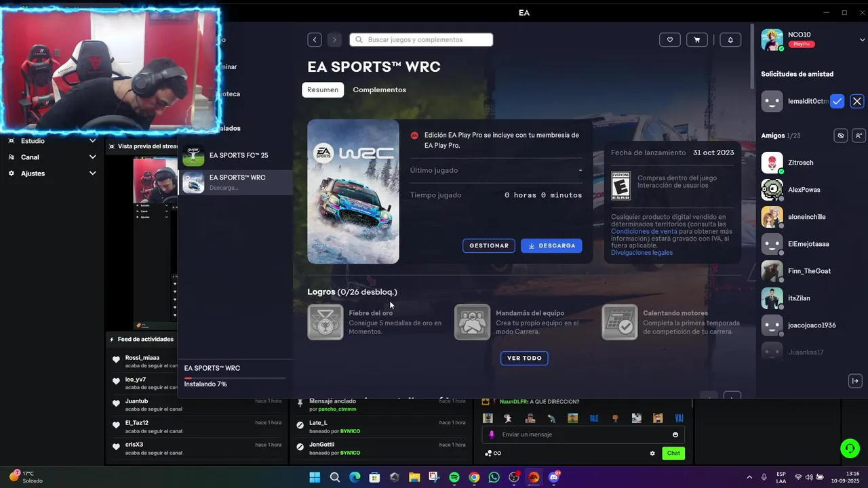Open OBS Studio from the taskbar
The width and height of the screenshot is (868, 488).
[x=514, y=477]
